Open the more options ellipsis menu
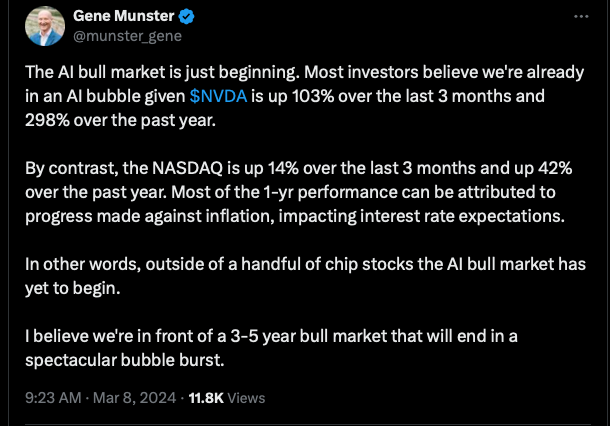The height and width of the screenshot is (426, 610). coord(581,17)
